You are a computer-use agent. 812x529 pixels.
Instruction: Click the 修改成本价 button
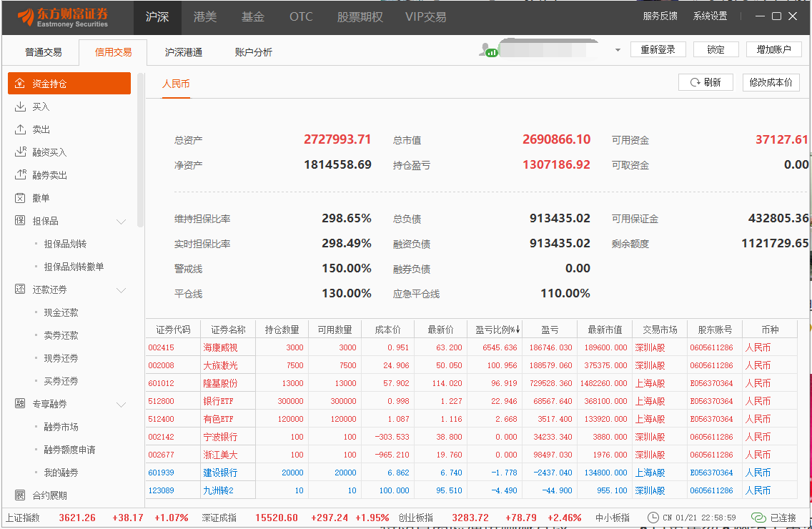(x=771, y=82)
